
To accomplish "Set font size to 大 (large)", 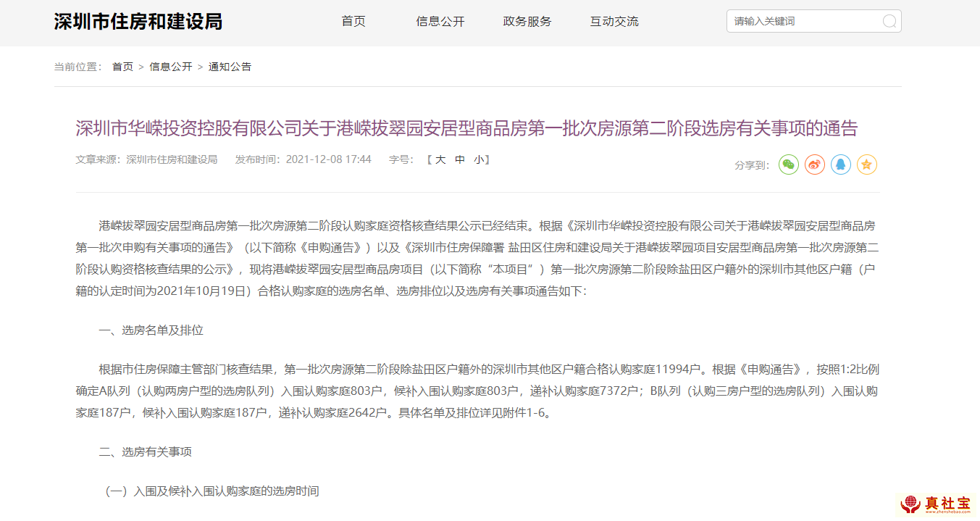I will [x=440, y=159].
